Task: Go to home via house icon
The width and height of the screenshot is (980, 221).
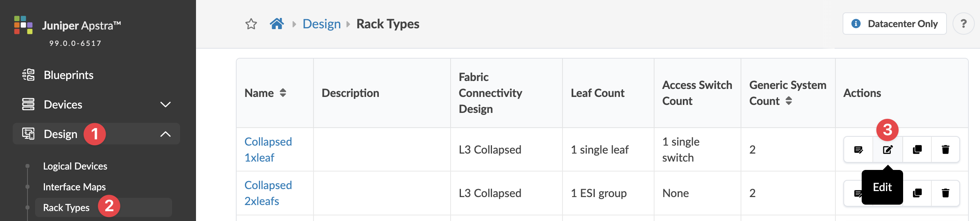Action: click(277, 24)
